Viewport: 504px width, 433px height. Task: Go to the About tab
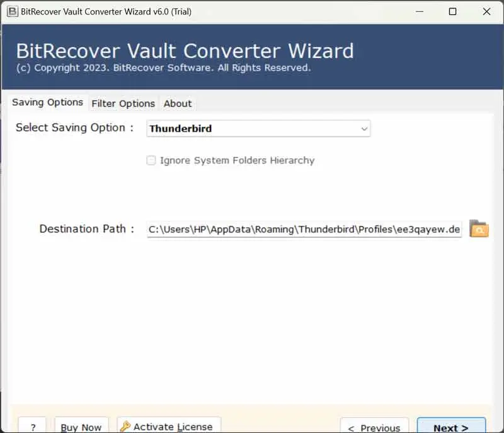tap(178, 103)
